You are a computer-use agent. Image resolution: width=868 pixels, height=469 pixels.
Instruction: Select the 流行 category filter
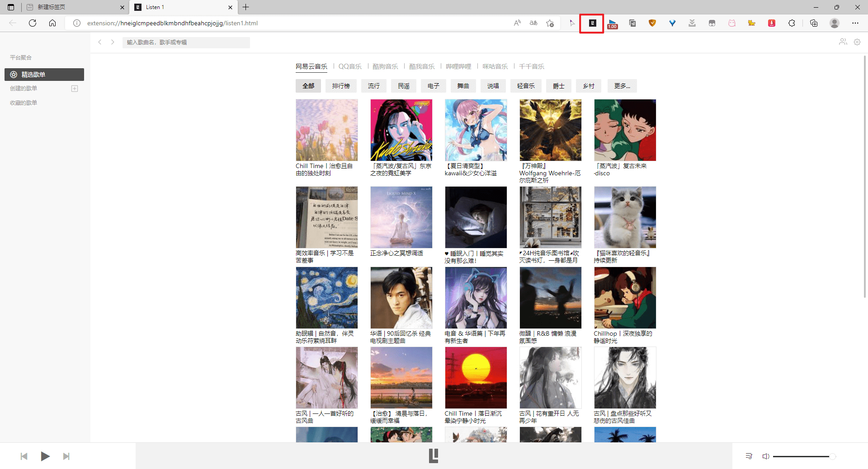374,86
